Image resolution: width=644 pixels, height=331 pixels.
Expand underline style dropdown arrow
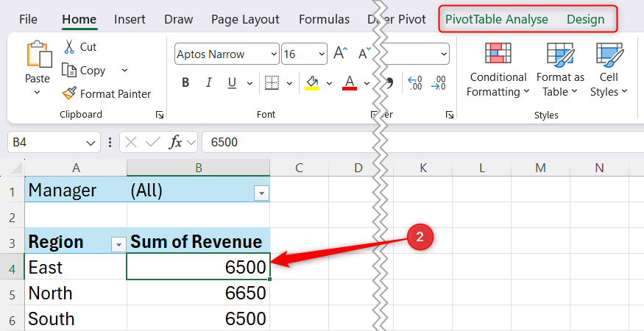click(x=250, y=83)
